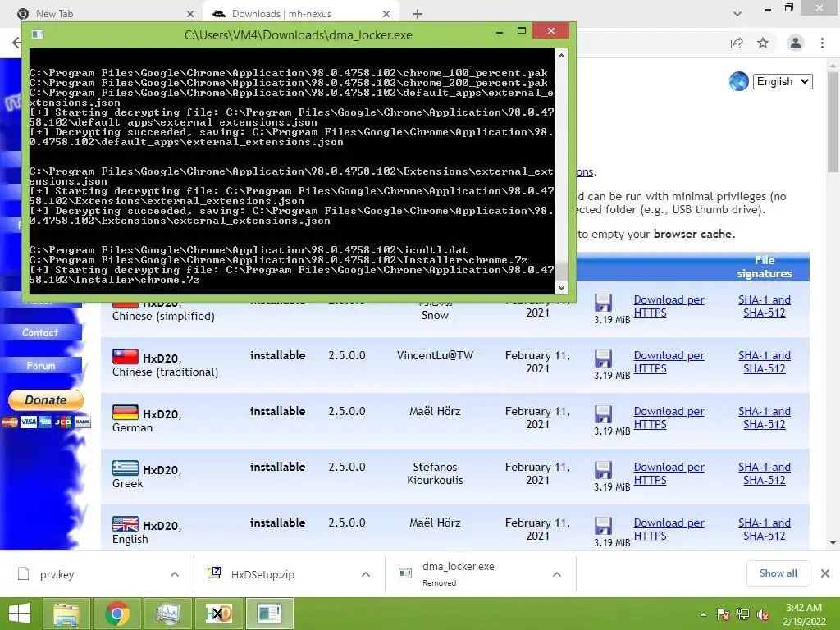The width and height of the screenshot is (840, 630).
Task: Open the system monitor taskbar app
Action: pyautogui.click(x=167, y=614)
